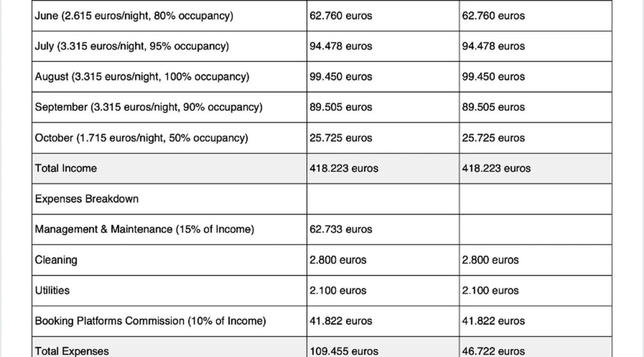Click the August 100% occupancy label cell

(142, 77)
